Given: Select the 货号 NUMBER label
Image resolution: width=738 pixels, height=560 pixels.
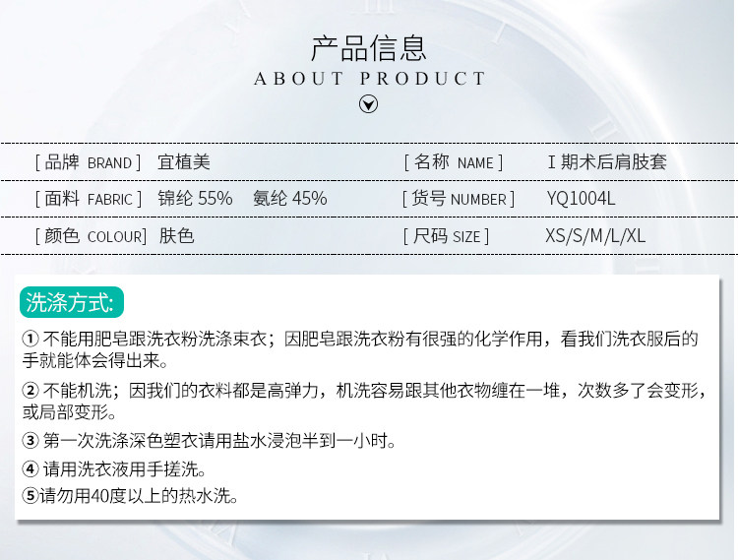Looking at the screenshot, I should [459, 199].
